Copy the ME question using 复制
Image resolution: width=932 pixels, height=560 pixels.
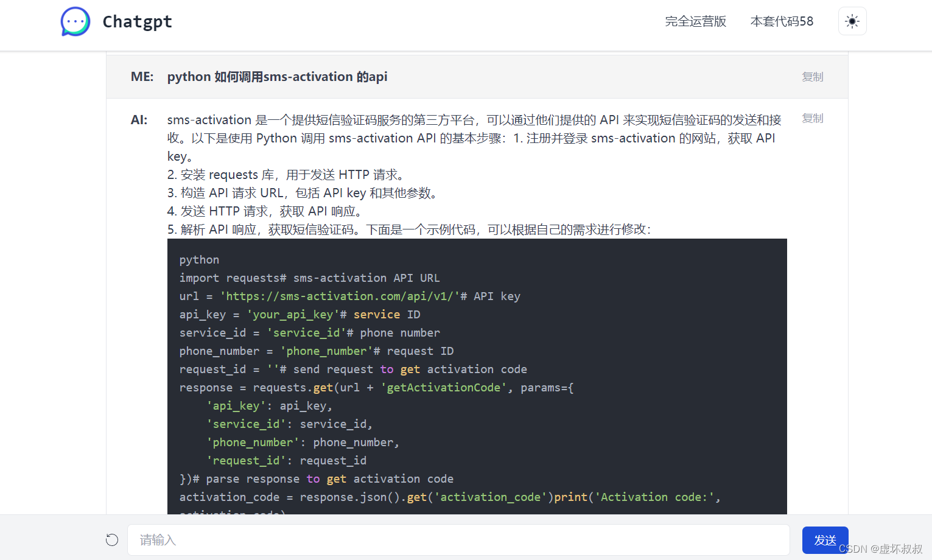(812, 77)
